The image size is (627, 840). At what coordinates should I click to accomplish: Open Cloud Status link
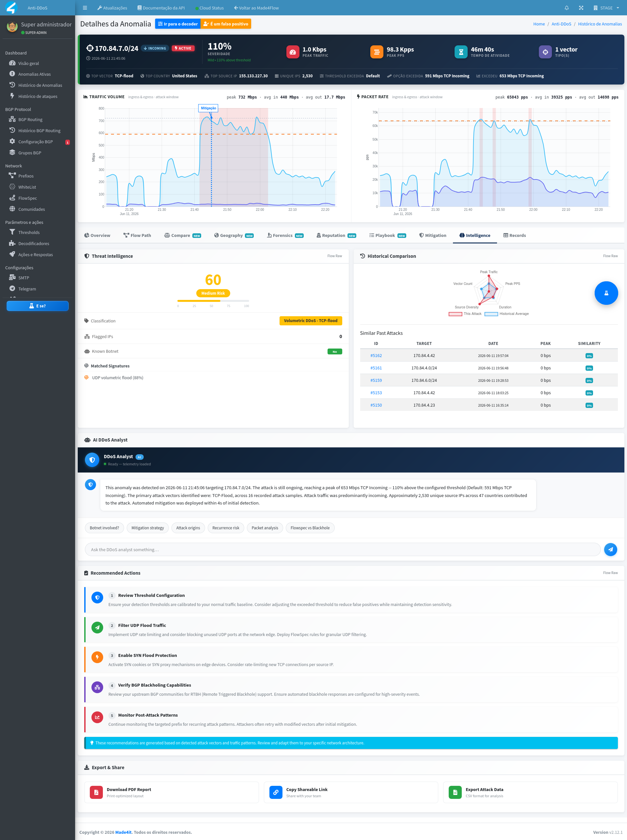coord(210,8)
